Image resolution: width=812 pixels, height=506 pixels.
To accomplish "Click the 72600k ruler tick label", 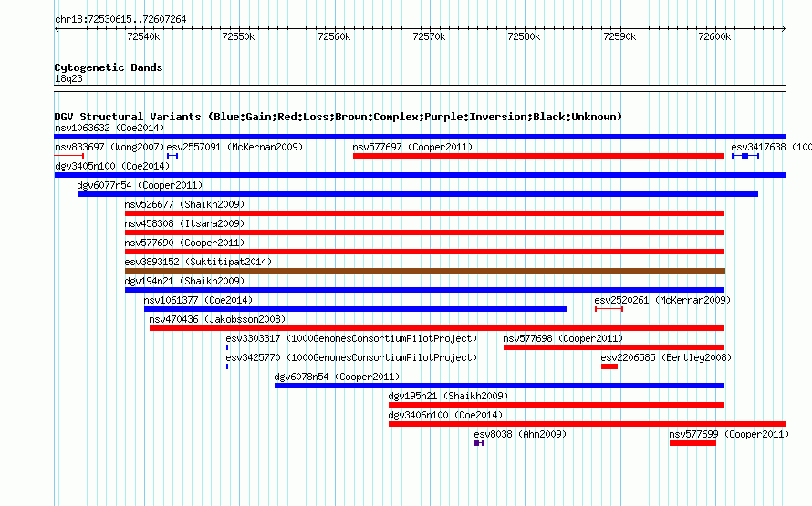I will point(714,36).
